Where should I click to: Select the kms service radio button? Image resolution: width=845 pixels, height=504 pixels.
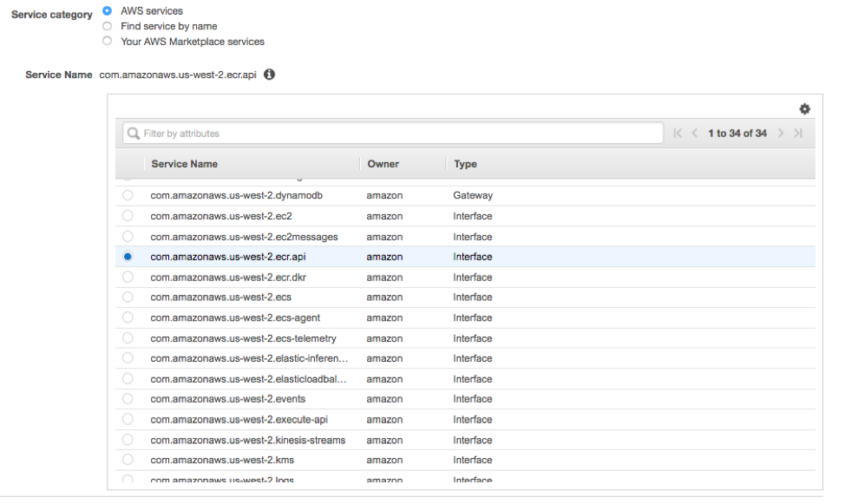128,460
